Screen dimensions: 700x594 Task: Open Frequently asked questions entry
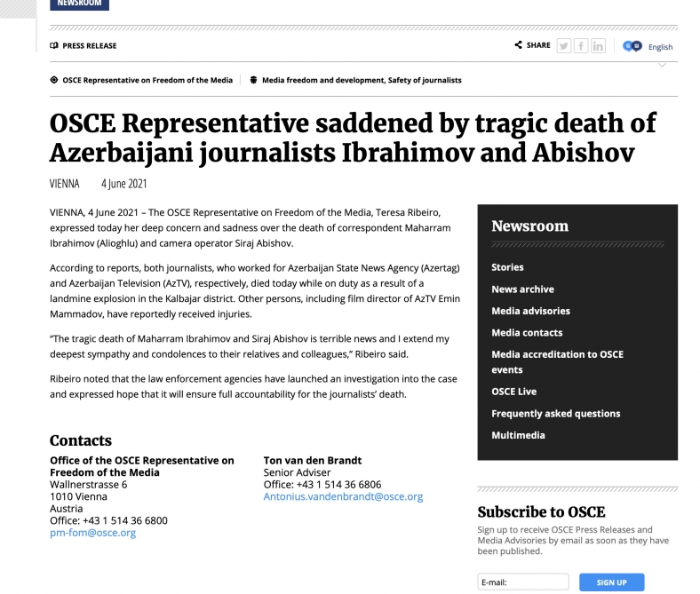[556, 414]
